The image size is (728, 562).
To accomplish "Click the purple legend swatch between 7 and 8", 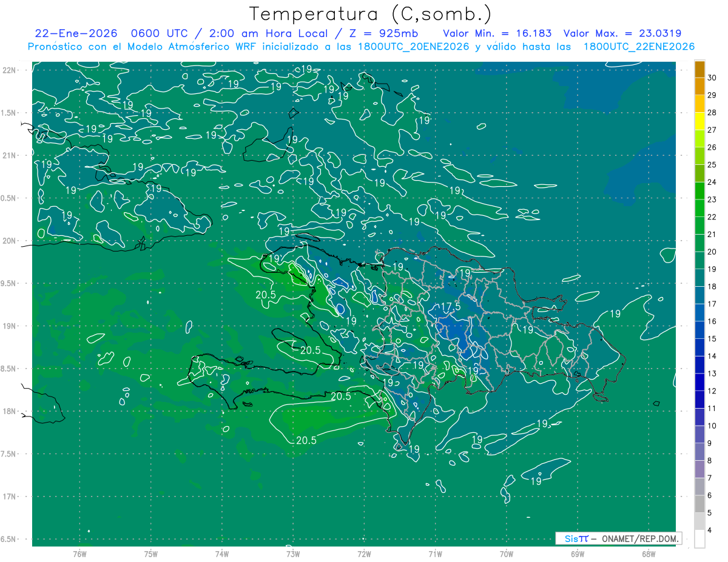I will click(699, 469).
